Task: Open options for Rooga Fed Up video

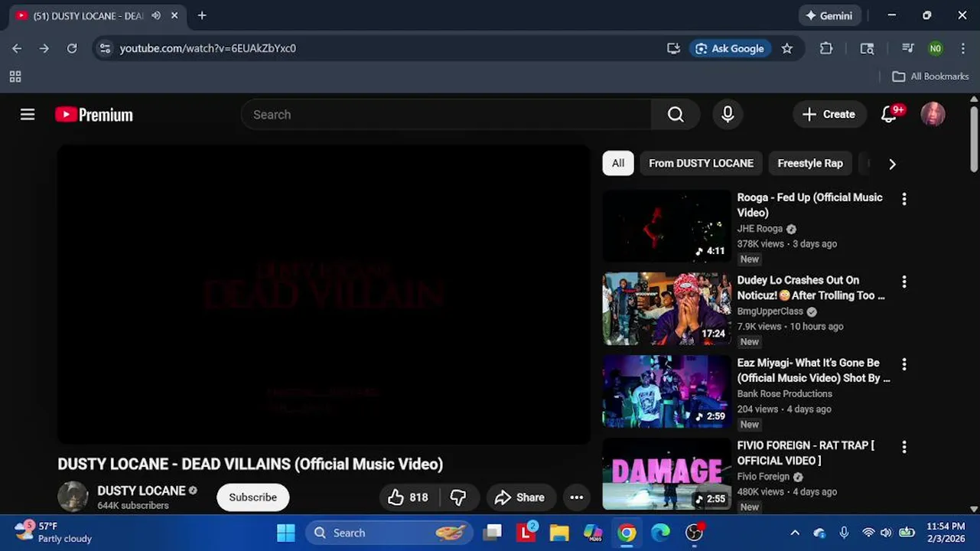Action: click(x=904, y=199)
